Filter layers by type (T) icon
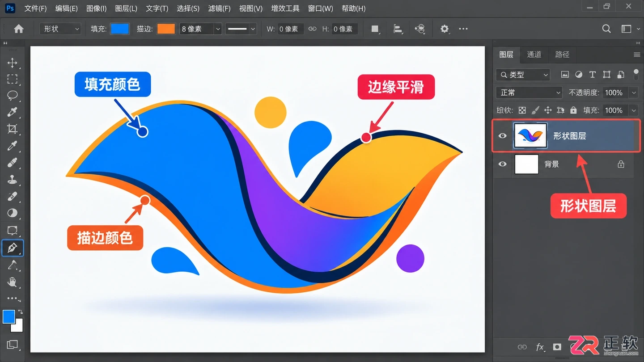The image size is (644, 362). click(593, 75)
